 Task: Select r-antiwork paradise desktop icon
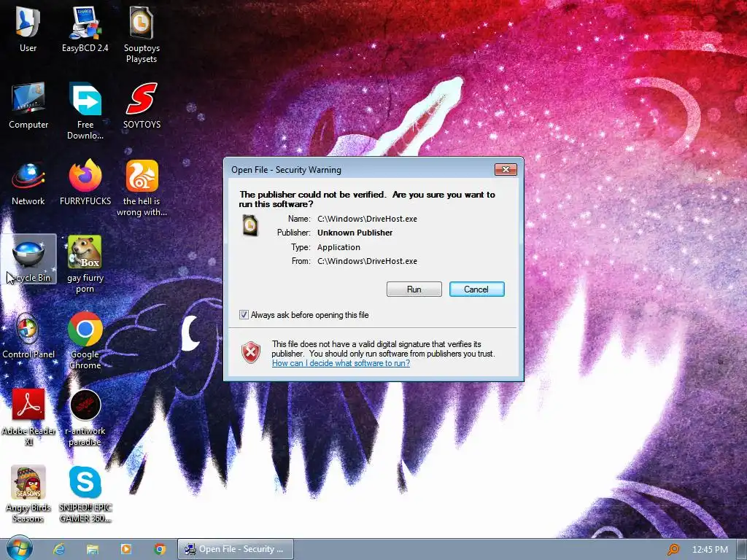[85, 417]
